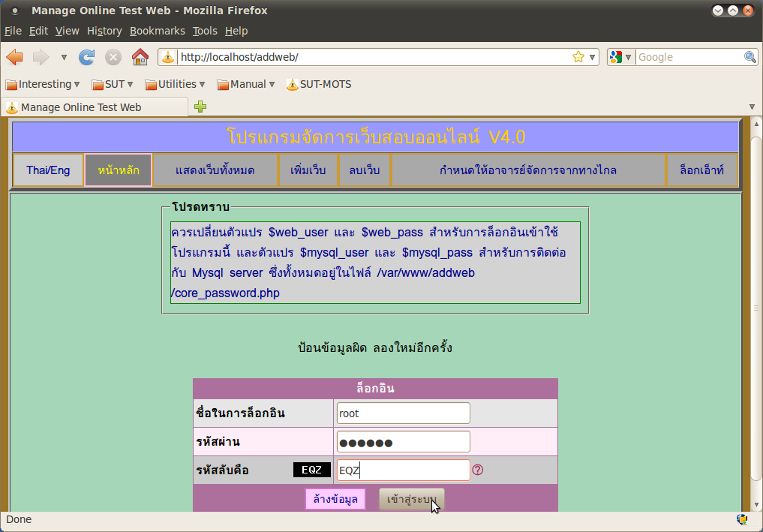Open the history dropdown beside Forward arrow
Image resolution: width=763 pixels, height=532 pixels.
click(64, 58)
